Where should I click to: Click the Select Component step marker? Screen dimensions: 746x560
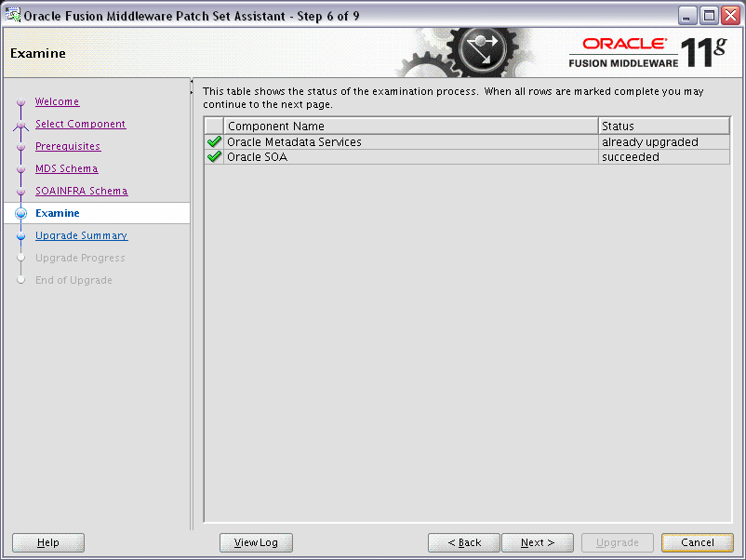tap(20, 125)
